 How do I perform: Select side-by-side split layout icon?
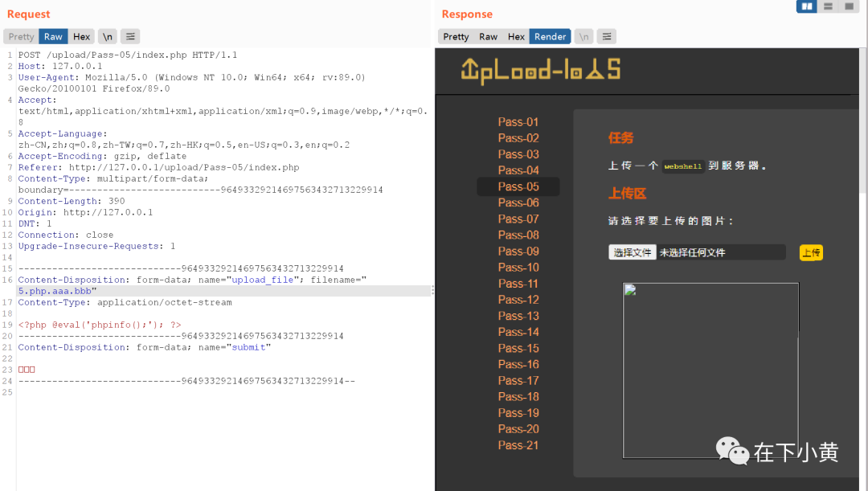[807, 6]
